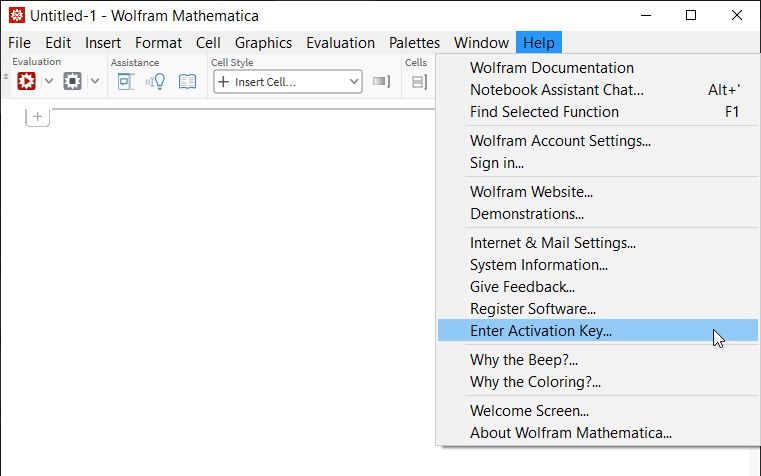Click the gray Abort Evaluation icon

pyautogui.click(x=72, y=81)
